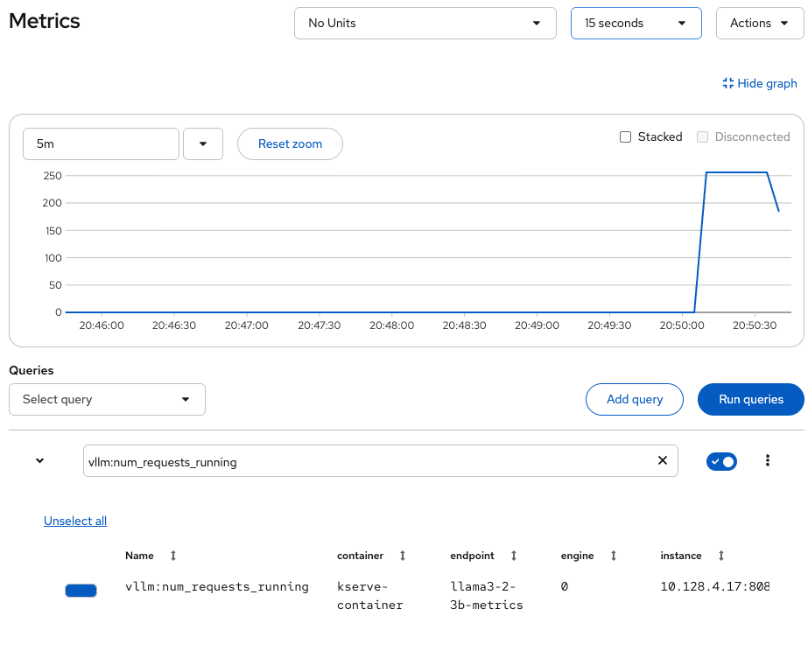
Task: Click the Hide graph icon
Action: 727,83
